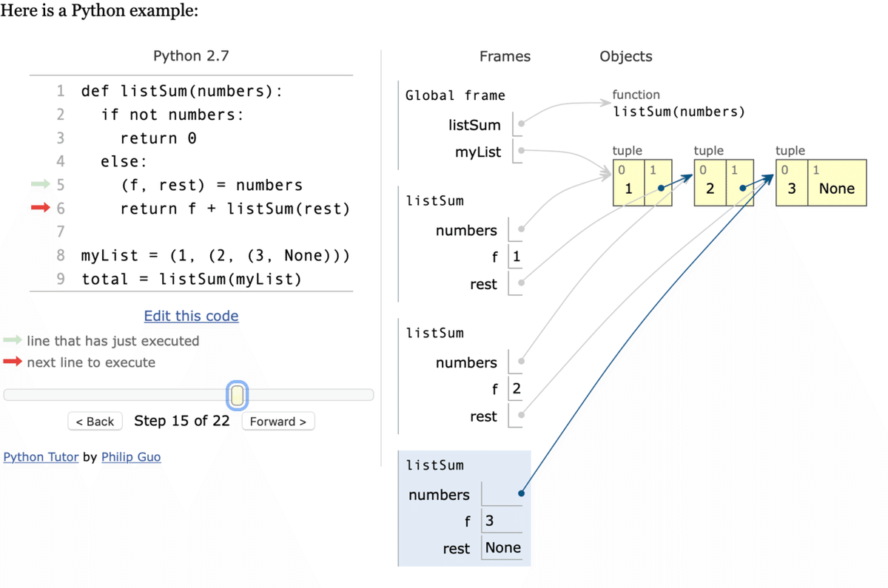Click the Back step button
This screenshot has width=888, height=588.
pyautogui.click(x=95, y=422)
